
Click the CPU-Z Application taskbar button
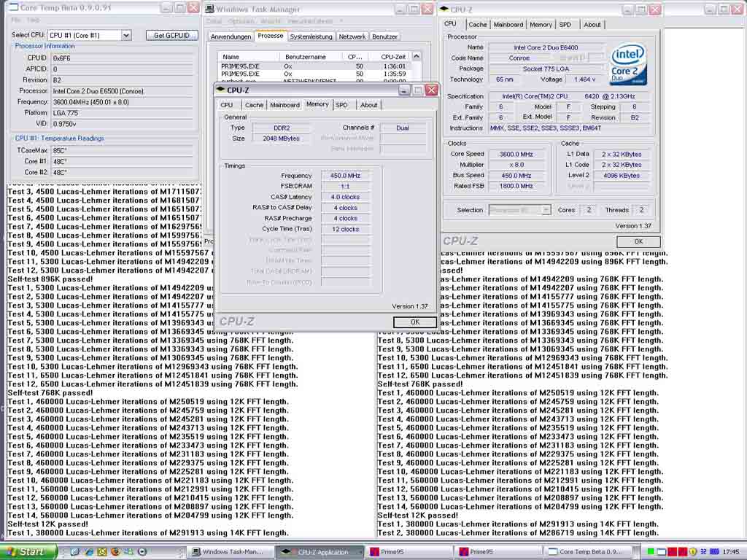pyautogui.click(x=321, y=552)
